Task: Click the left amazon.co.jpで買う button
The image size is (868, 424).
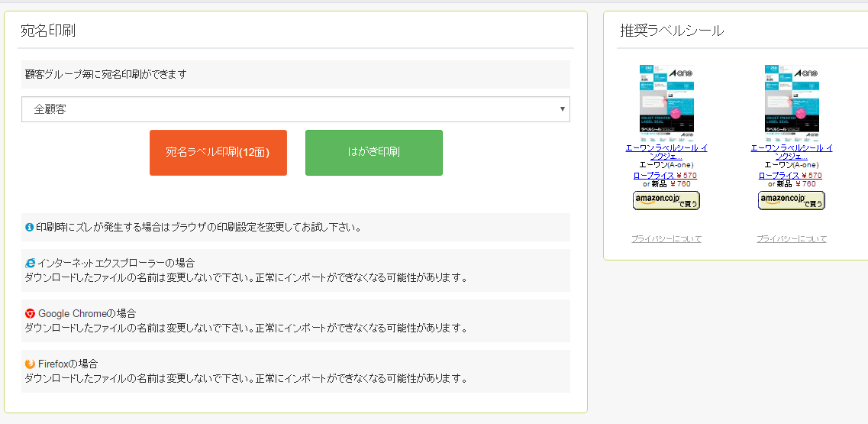Action: pyautogui.click(x=666, y=200)
